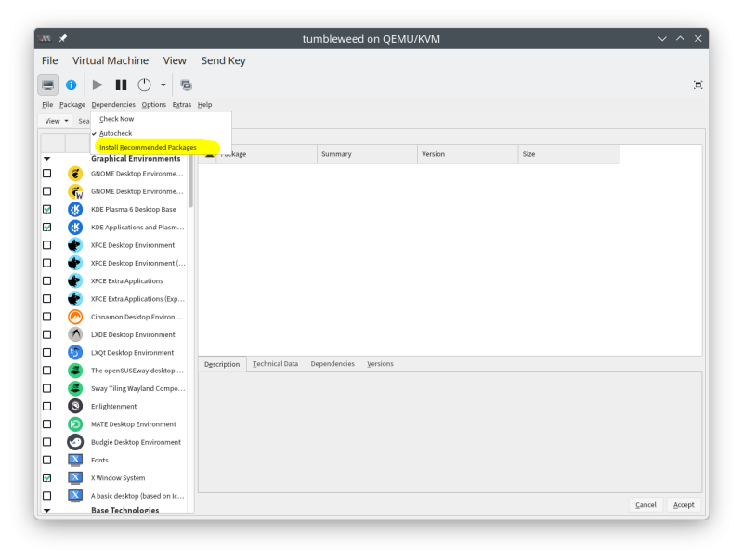Click Fonts pattern icon

pos(75,460)
